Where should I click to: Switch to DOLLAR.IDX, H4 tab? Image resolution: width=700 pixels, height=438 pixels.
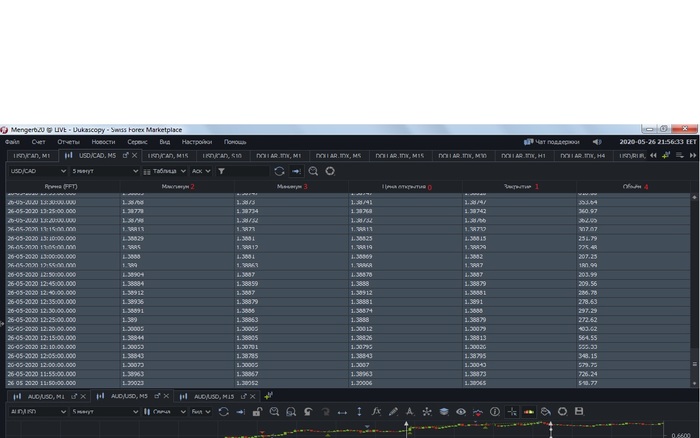(583, 156)
